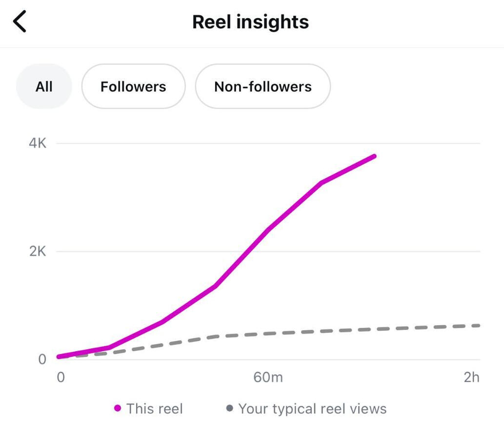Screen dimensions: 504x439
Task: Click the 4K label on vertical axis
Action: coord(37,143)
